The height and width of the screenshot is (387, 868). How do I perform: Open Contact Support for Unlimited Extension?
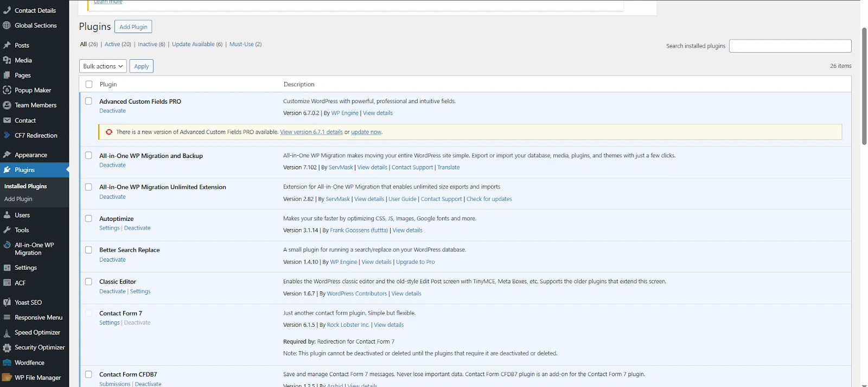[442, 199]
